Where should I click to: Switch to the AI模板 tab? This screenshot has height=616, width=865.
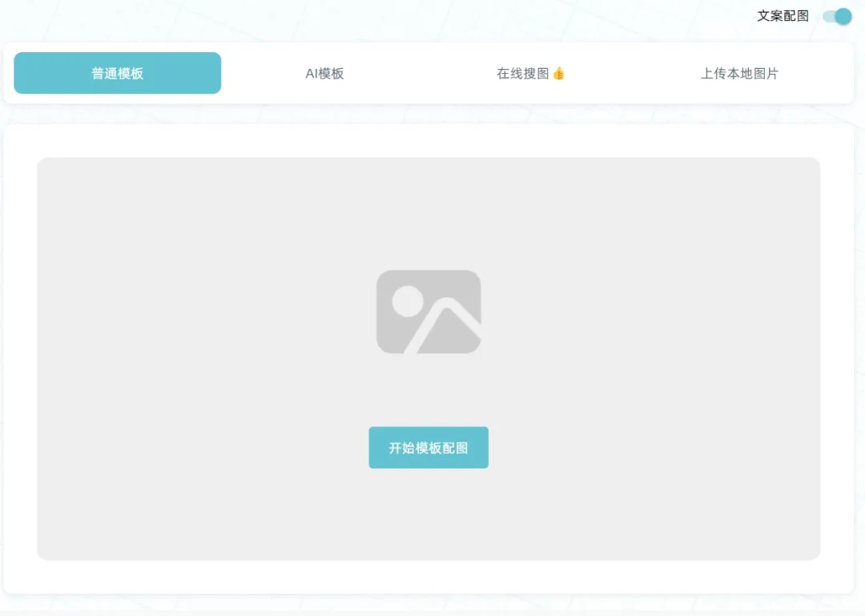pos(324,73)
